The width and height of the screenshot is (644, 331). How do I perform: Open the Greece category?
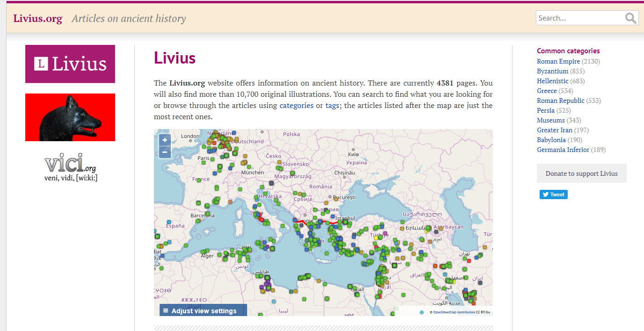(547, 91)
